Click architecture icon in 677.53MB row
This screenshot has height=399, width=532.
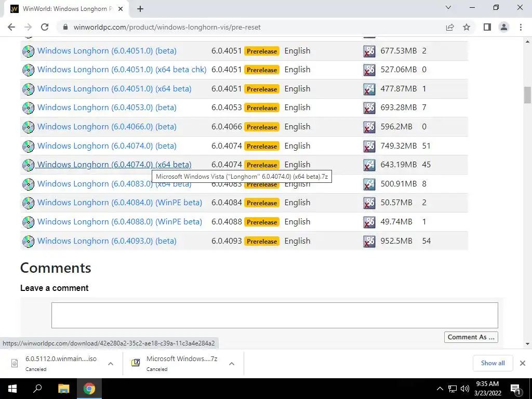coord(369,51)
